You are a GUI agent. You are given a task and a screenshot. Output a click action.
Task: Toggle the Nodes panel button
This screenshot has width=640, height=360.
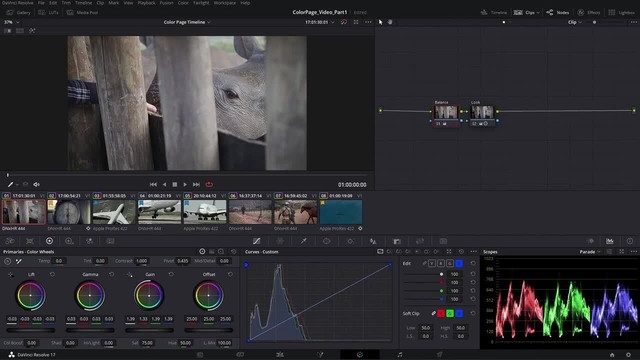tap(558, 13)
